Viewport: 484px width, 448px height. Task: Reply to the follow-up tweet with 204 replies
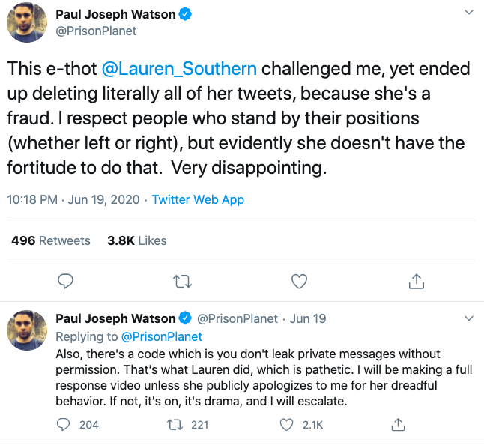point(65,425)
